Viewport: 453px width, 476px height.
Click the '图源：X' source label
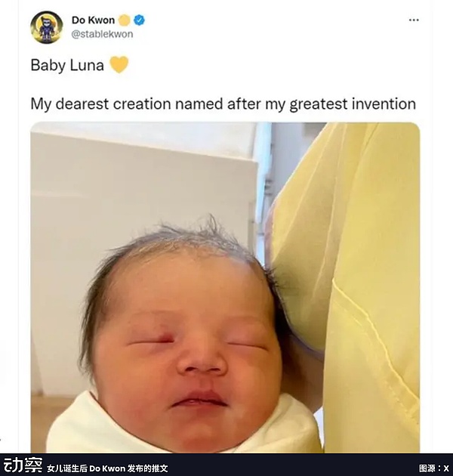pyautogui.click(x=433, y=468)
